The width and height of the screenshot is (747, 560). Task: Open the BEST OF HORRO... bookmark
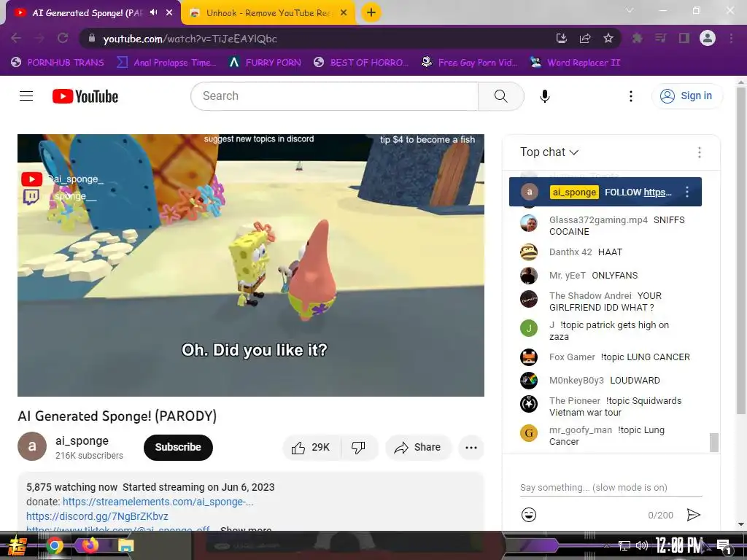pos(360,63)
